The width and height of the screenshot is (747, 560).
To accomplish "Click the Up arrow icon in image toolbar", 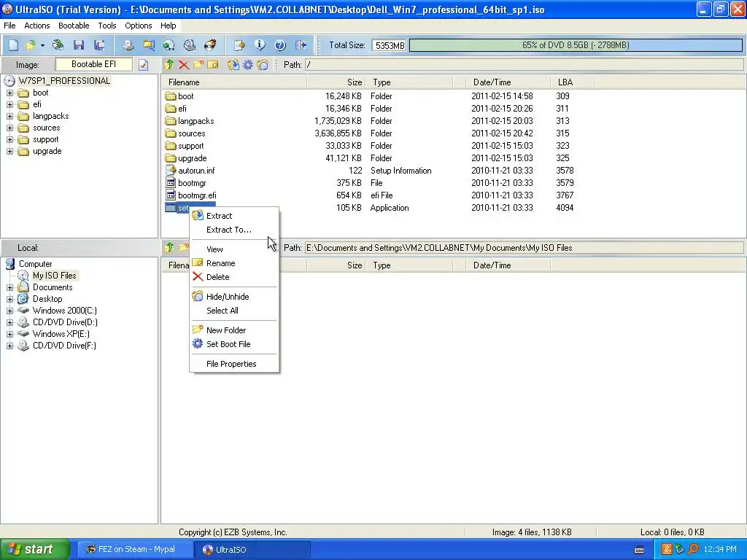I will [169, 65].
